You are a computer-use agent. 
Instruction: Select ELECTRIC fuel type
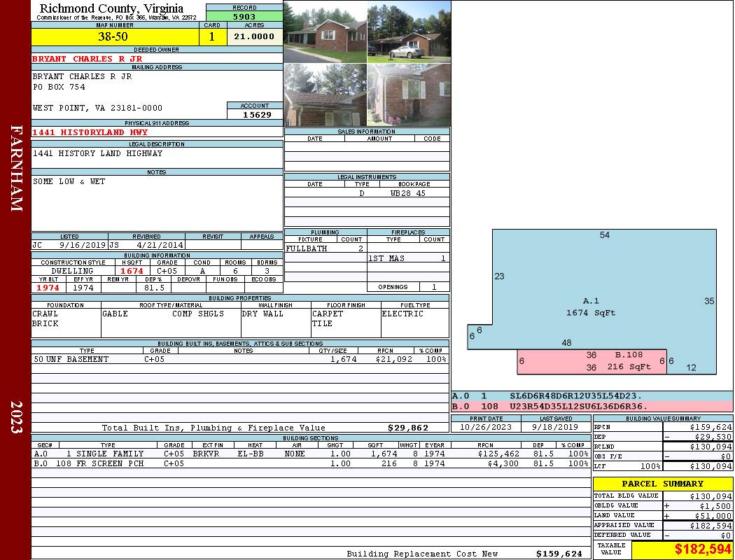pos(402,314)
